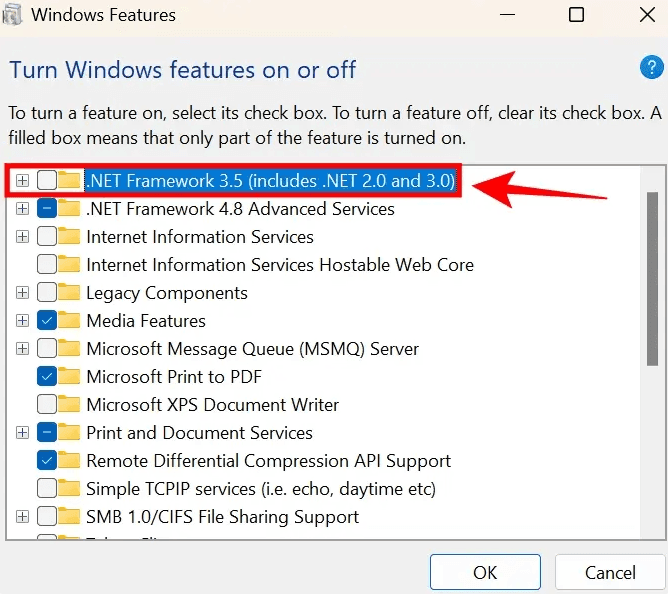The height and width of the screenshot is (597, 668).
Task: Click the Cancel button
Action: [610, 573]
